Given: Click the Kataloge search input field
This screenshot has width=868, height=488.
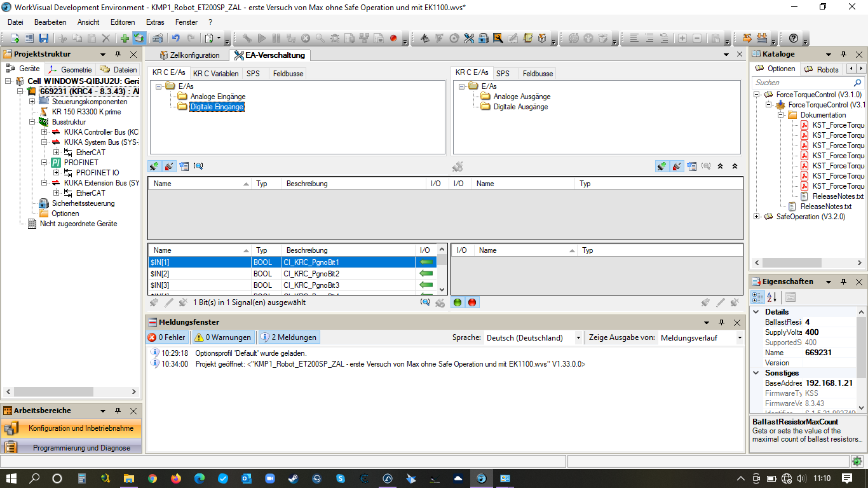Looking at the screenshot, I should [802, 83].
